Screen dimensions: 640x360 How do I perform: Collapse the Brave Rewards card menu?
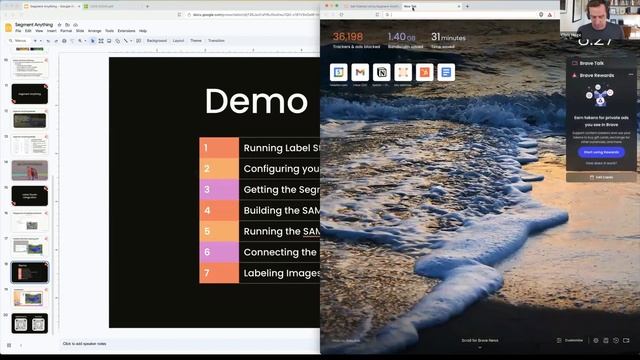pos(631,75)
